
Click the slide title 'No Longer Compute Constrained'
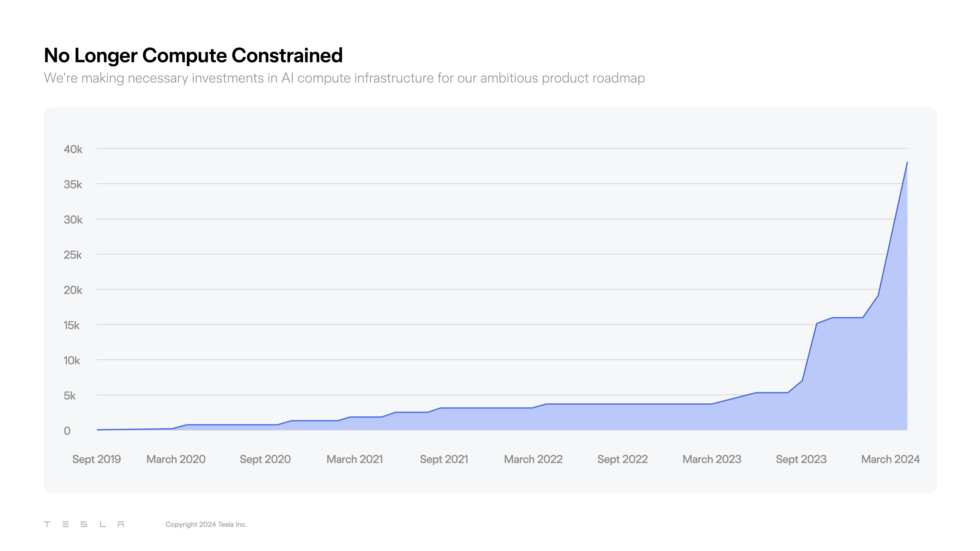(193, 56)
